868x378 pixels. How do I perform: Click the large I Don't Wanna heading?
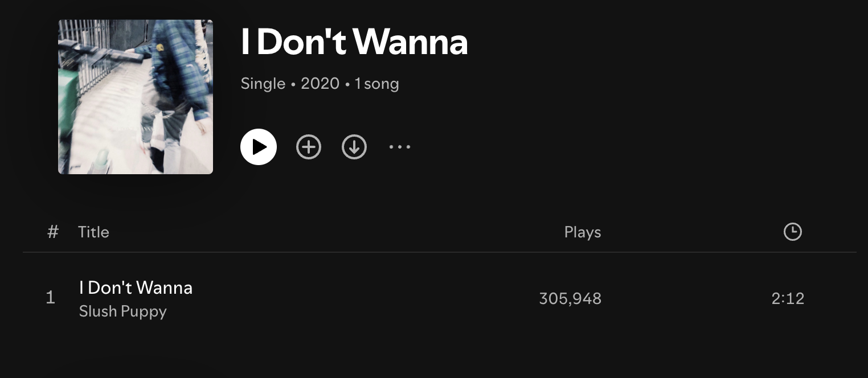coord(354,42)
